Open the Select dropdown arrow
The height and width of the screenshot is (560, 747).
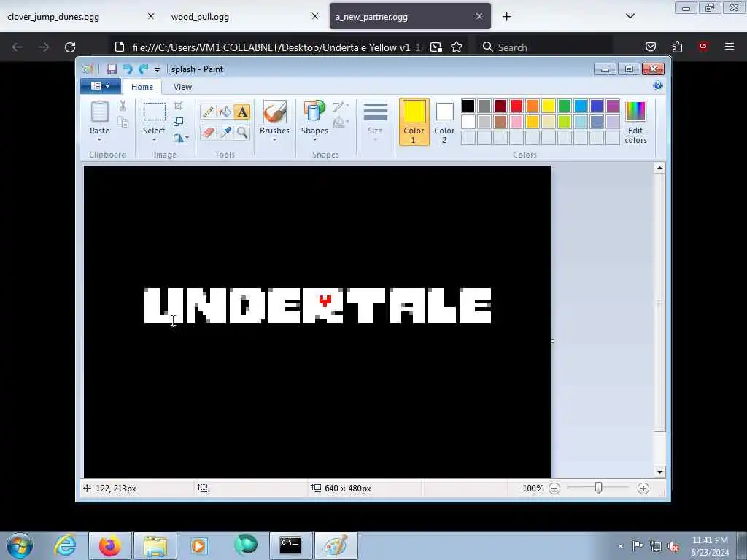[x=154, y=139]
